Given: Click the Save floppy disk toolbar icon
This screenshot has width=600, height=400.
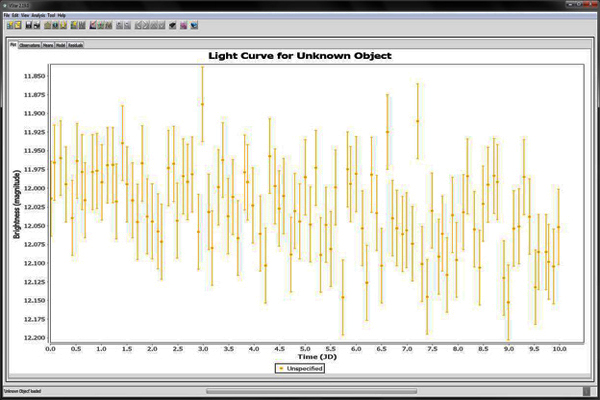Looking at the screenshot, I should [x=29, y=25].
